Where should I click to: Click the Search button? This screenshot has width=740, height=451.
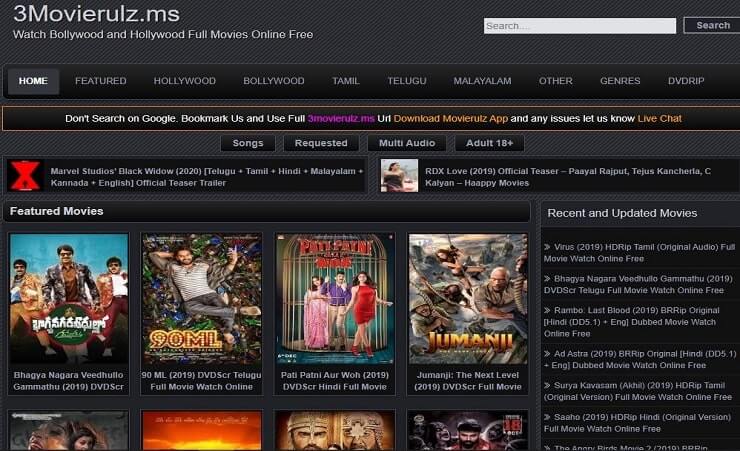712,25
